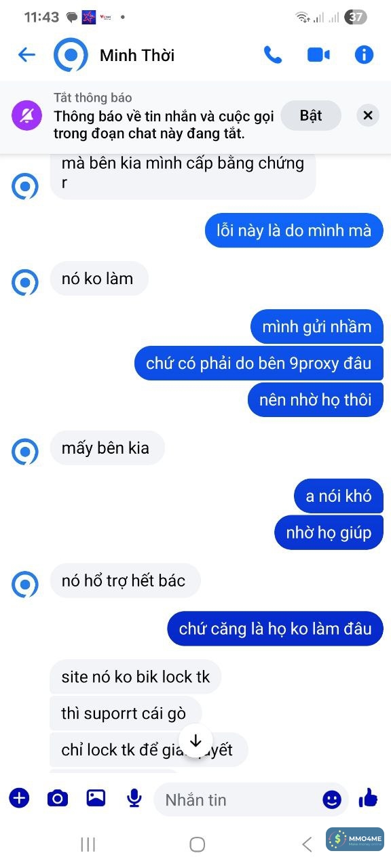Go back using the header arrow
The width and height of the screenshot is (391, 868).
point(26,55)
